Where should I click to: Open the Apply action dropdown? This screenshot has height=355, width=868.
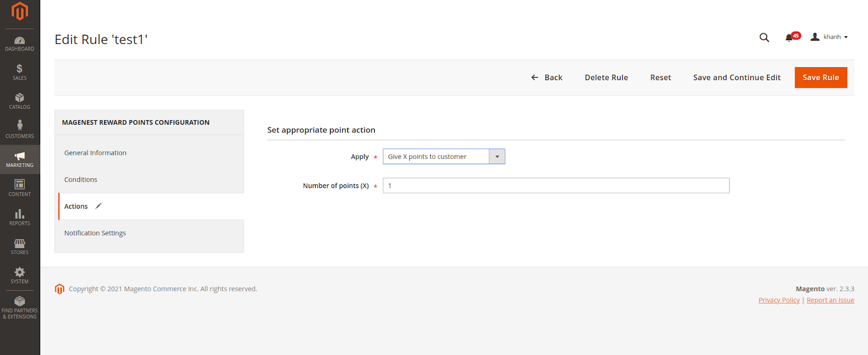click(444, 157)
